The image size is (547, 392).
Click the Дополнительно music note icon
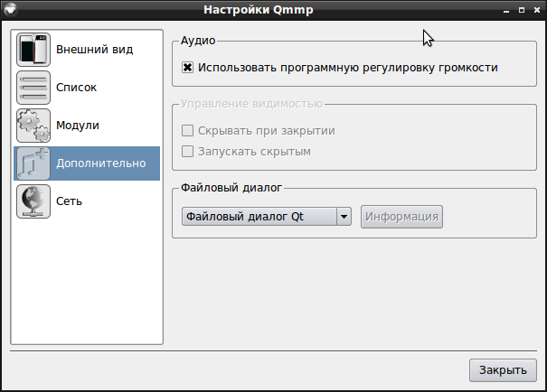33,163
